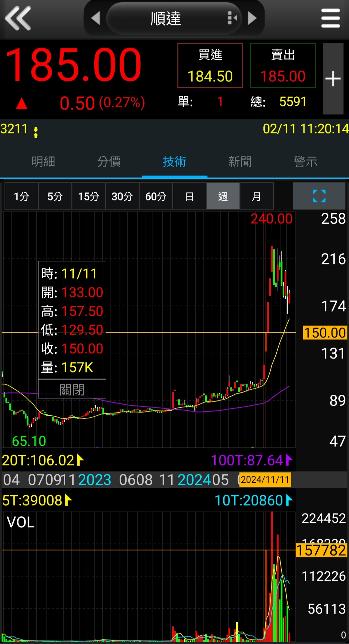Close the candle info popup with 關閉
Screen dimensions: 349x644
[x=72, y=389]
